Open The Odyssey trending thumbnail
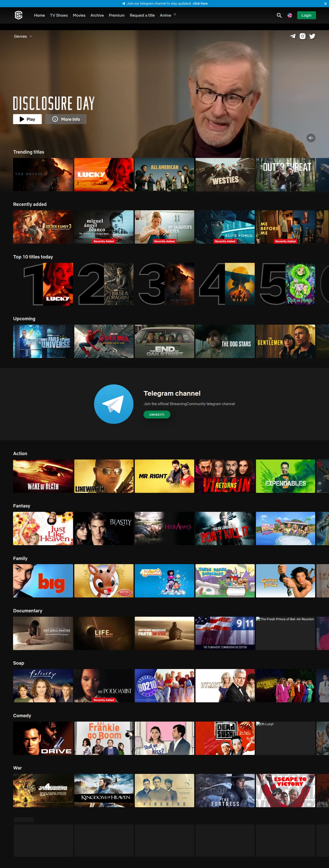The image size is (329, 868). 43,175
